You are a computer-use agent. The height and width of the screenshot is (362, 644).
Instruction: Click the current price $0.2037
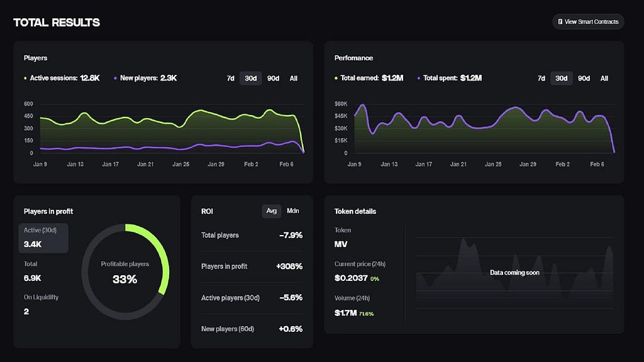click(x=351, y=278)
